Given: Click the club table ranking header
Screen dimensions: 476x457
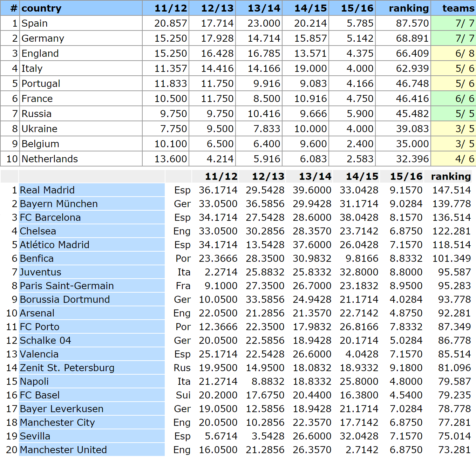Looking at the screenshot, I should tap(451, 176).
